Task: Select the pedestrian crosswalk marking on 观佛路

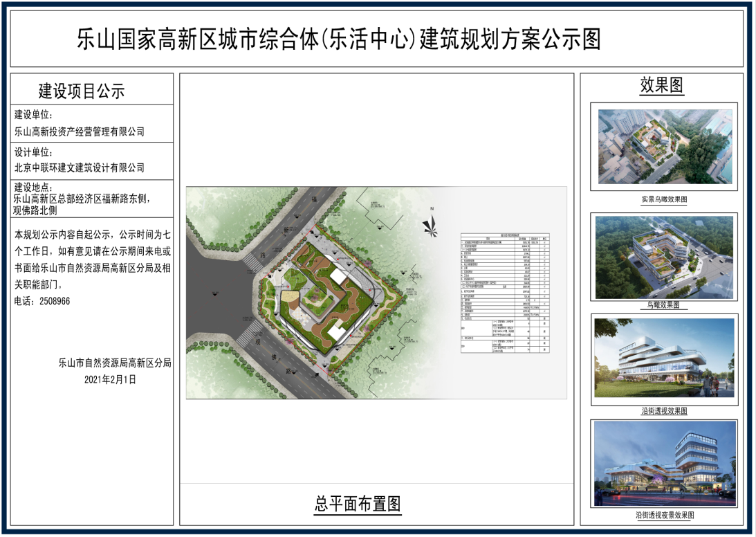Action: tap(250, 334)
